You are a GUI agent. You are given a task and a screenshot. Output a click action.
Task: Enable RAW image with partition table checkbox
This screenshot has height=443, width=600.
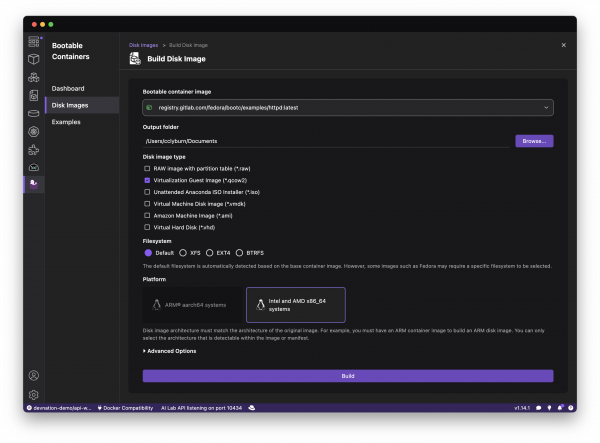pos(148,168)
